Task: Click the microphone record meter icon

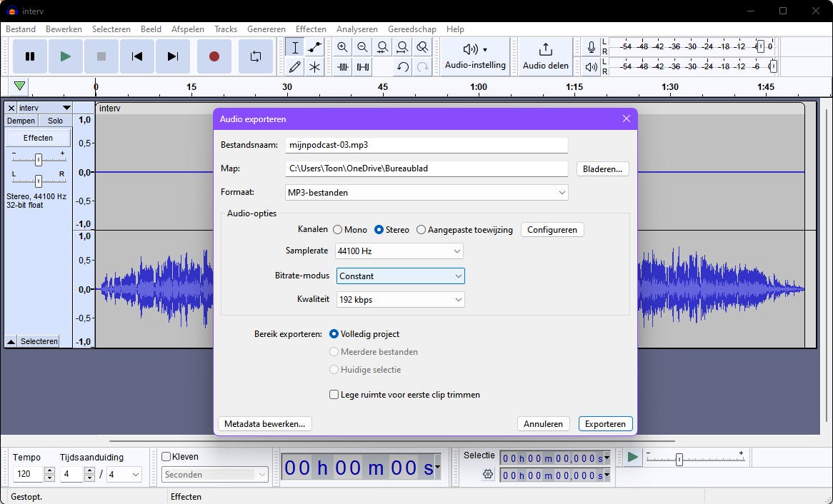Action: 591,48
